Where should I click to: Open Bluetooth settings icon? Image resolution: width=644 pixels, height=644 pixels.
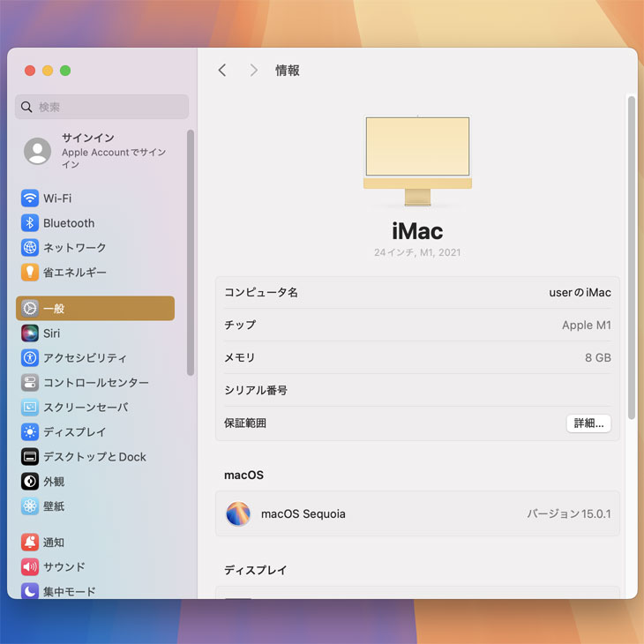[30, 223]
